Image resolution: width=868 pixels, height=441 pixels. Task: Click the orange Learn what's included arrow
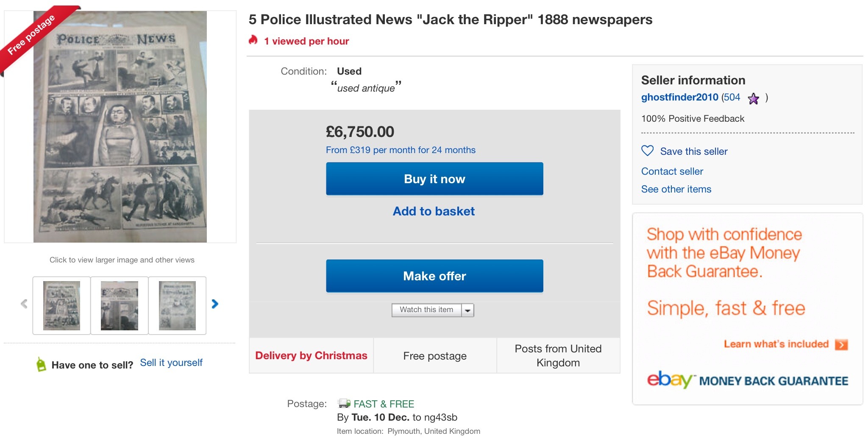coord(841,344)
